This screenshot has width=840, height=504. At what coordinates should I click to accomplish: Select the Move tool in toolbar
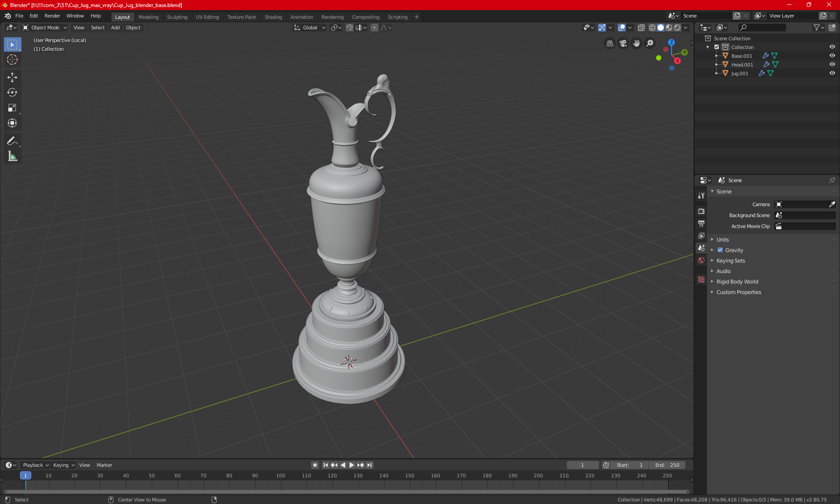point(12,76)
